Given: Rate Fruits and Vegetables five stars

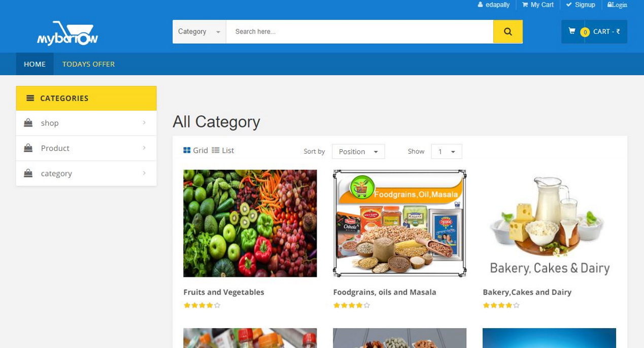Looking at the screenshot, I should [217, 305].
